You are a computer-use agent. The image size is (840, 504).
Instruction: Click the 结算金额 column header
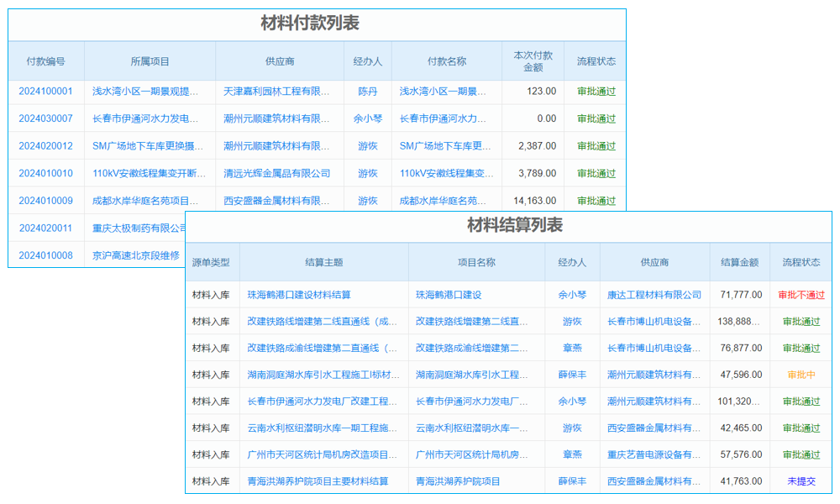pos(738,262)
